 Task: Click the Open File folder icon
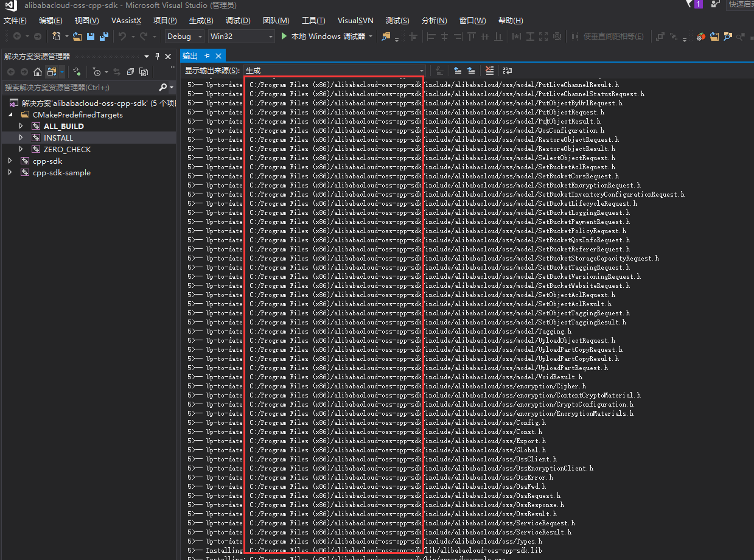click(x=77, y=37)
